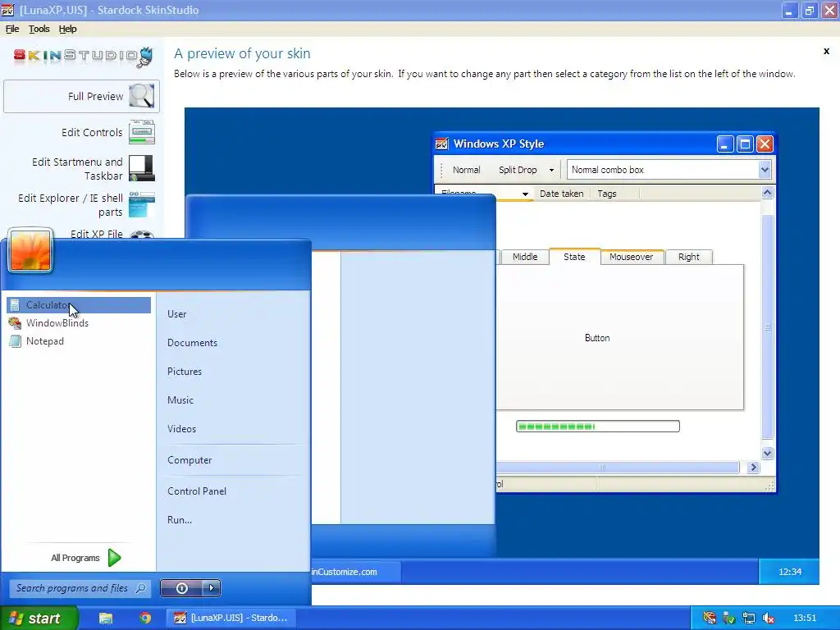
Task: Close the preview panel with the X
Action: [826, 52]
